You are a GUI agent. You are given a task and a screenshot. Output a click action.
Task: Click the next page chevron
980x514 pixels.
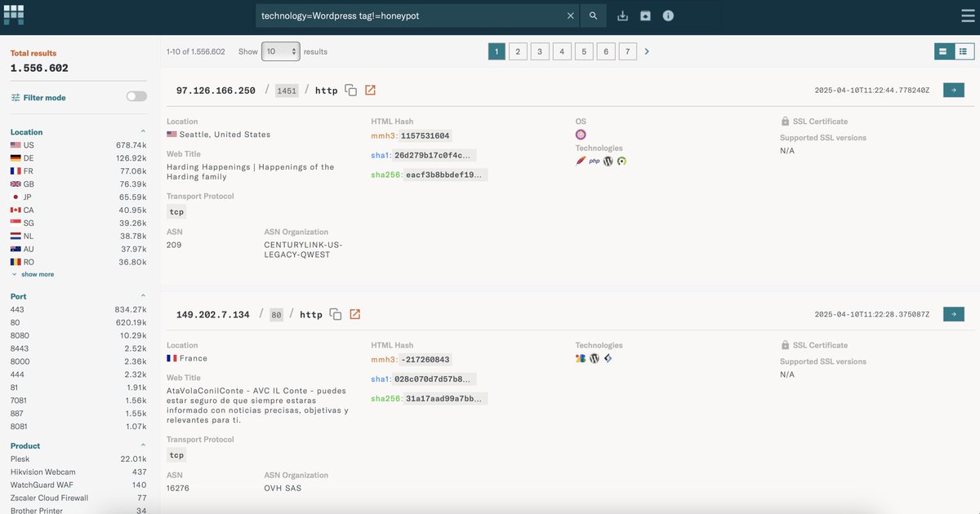647,51
